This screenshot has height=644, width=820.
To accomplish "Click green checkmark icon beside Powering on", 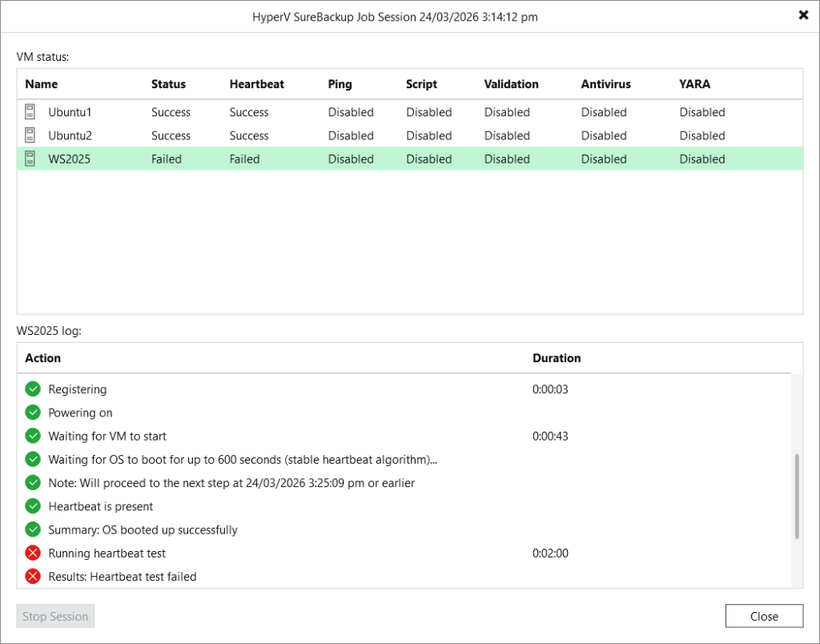I will (x=33, y=413).
